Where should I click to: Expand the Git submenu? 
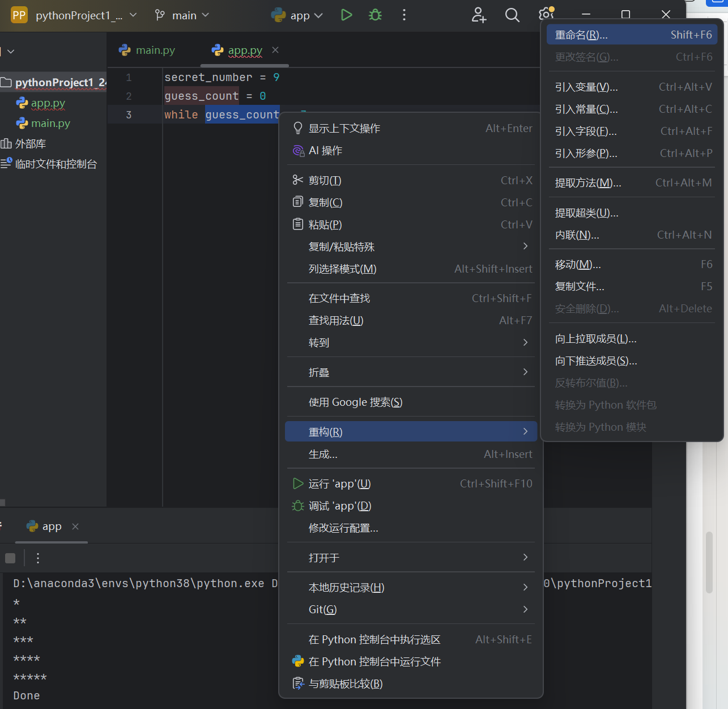[x=412, y=609]
